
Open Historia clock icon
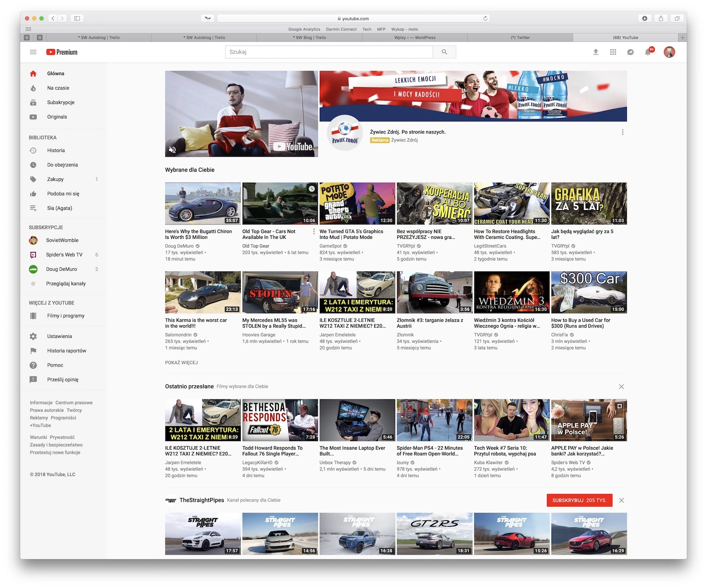33,150
